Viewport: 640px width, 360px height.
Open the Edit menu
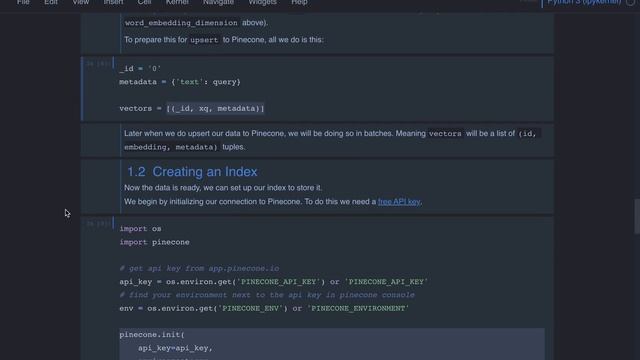pyautogui.click(x=51, y=2)
